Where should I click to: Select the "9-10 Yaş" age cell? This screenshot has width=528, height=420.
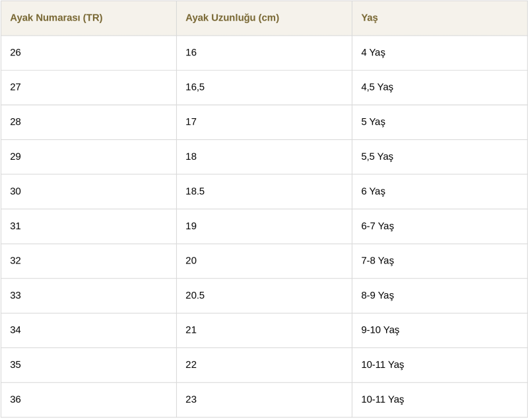pos(380,330)
